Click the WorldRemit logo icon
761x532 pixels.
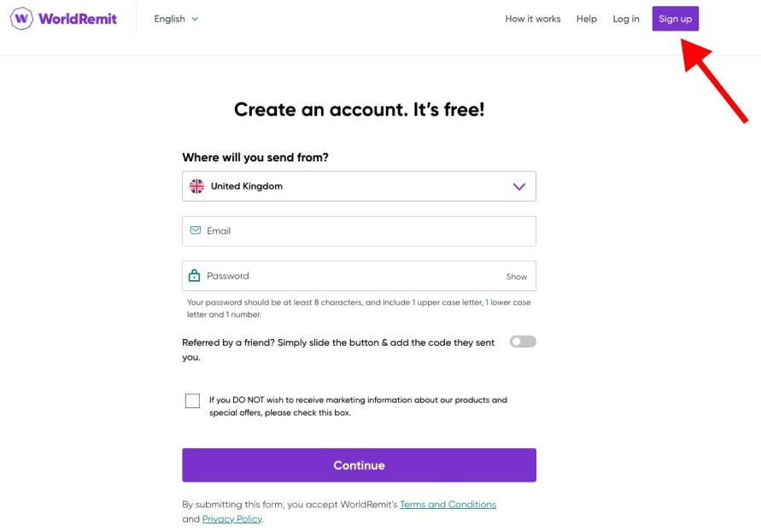[22, 18]
